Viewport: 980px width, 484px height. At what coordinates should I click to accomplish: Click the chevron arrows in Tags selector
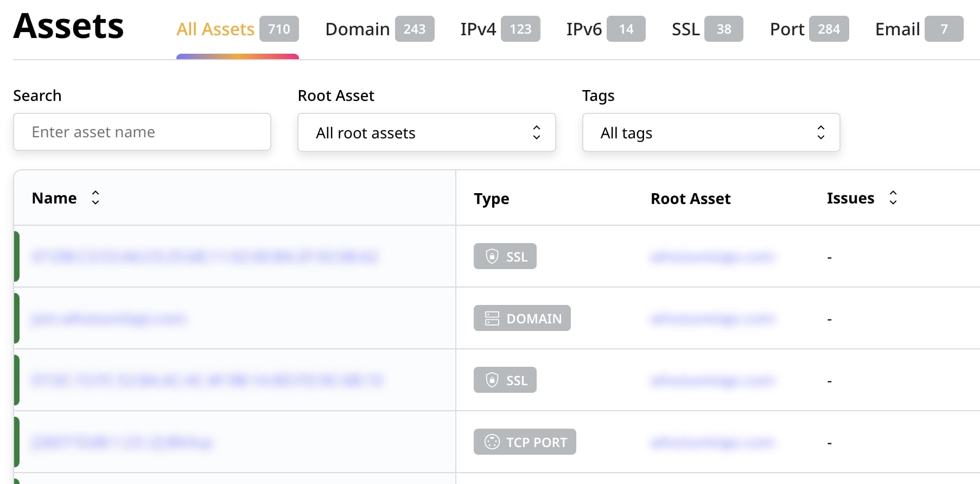(820, 132)
